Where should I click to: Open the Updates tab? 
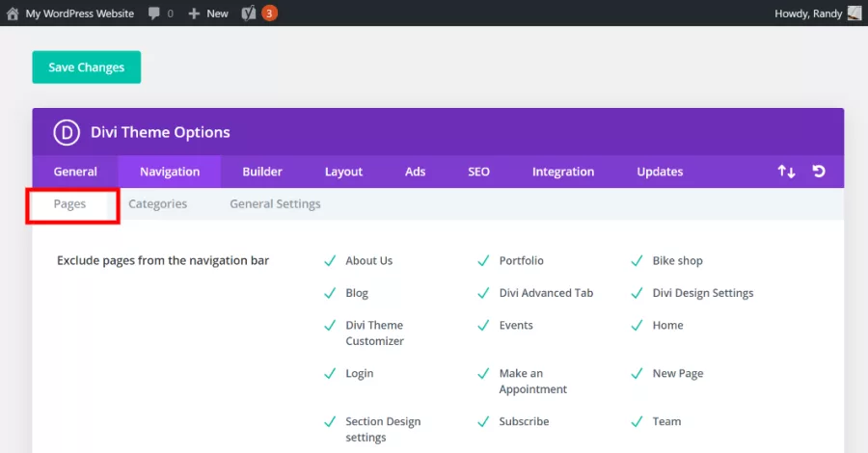click(x=660, y=172)
